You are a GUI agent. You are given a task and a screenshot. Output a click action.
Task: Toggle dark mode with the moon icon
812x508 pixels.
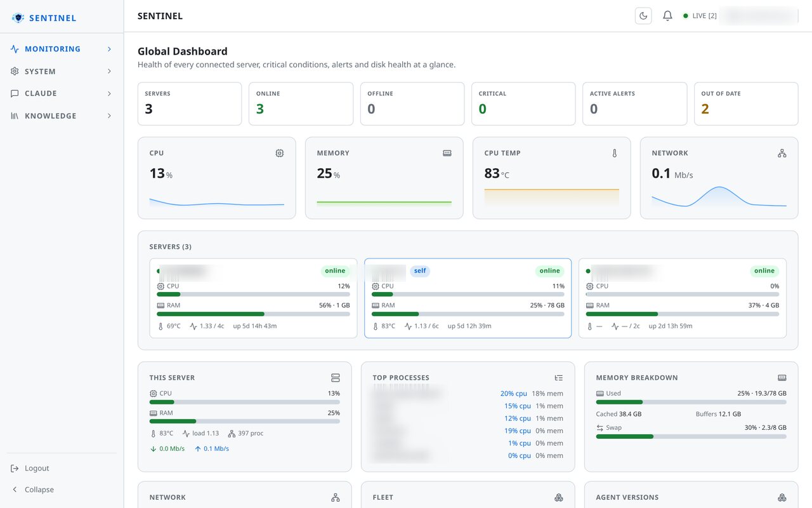[643, 16]
